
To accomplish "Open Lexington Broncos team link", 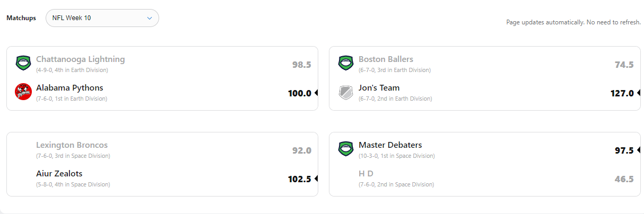I will (72, 145).
